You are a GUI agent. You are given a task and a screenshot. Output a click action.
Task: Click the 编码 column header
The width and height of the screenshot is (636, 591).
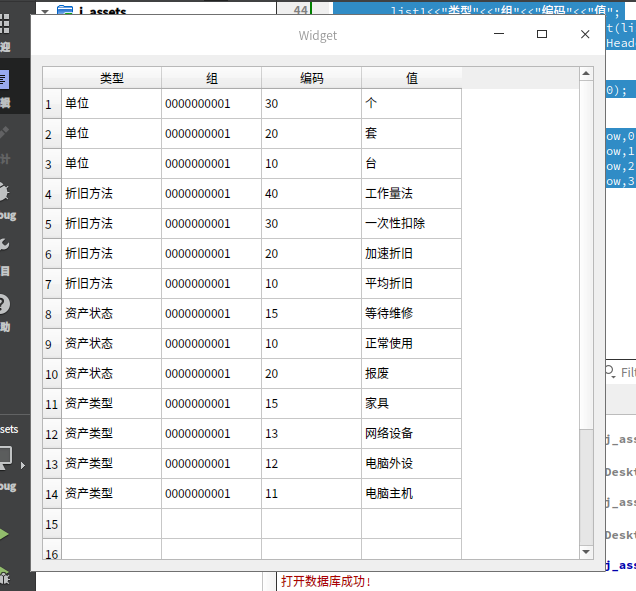point(311,78)
